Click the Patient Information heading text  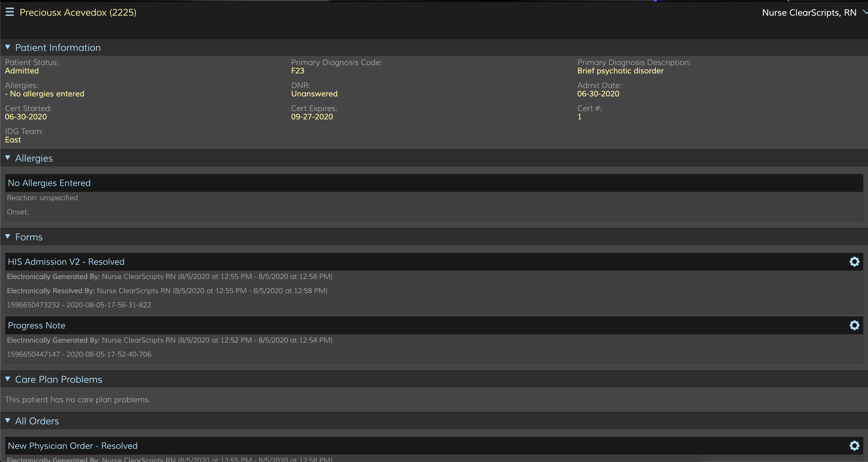58,47
